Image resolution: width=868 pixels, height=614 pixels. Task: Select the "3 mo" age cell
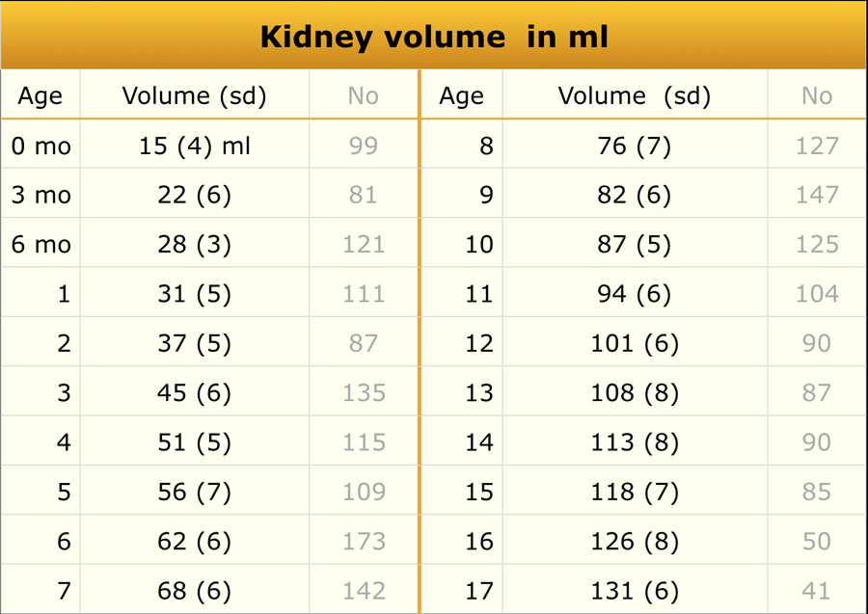coord(41,196)
